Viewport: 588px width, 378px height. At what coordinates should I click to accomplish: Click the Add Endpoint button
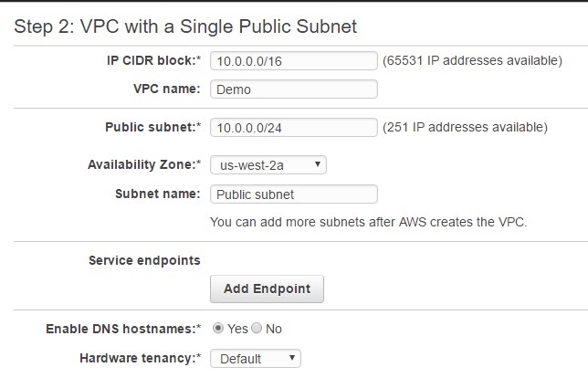267,289
